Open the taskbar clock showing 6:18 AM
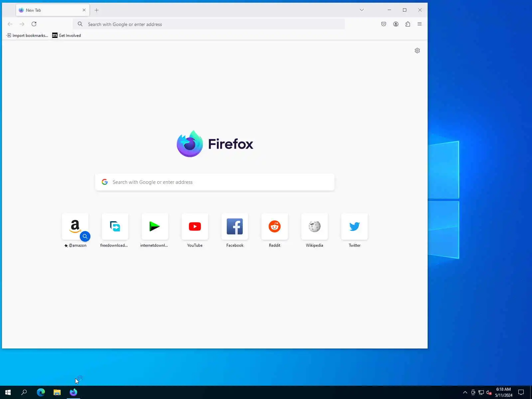The height and width of the screenshot is (399, 532). click(x=503, y=392)
